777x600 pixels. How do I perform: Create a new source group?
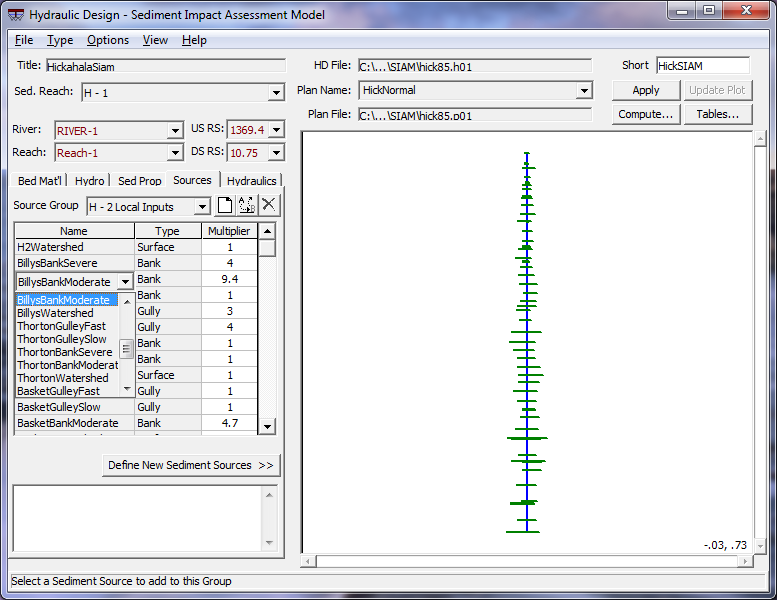(225, 206)
